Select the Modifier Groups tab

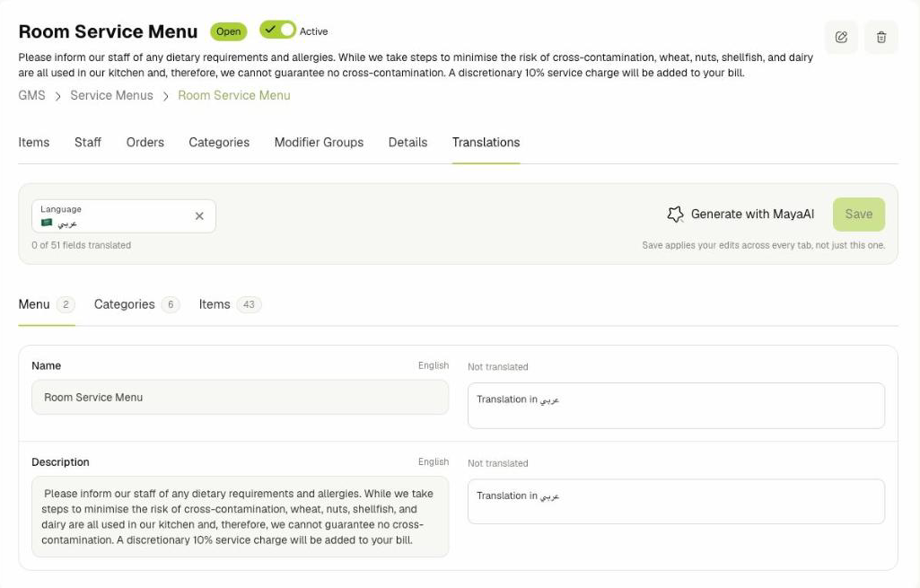[x=319, y=142]
